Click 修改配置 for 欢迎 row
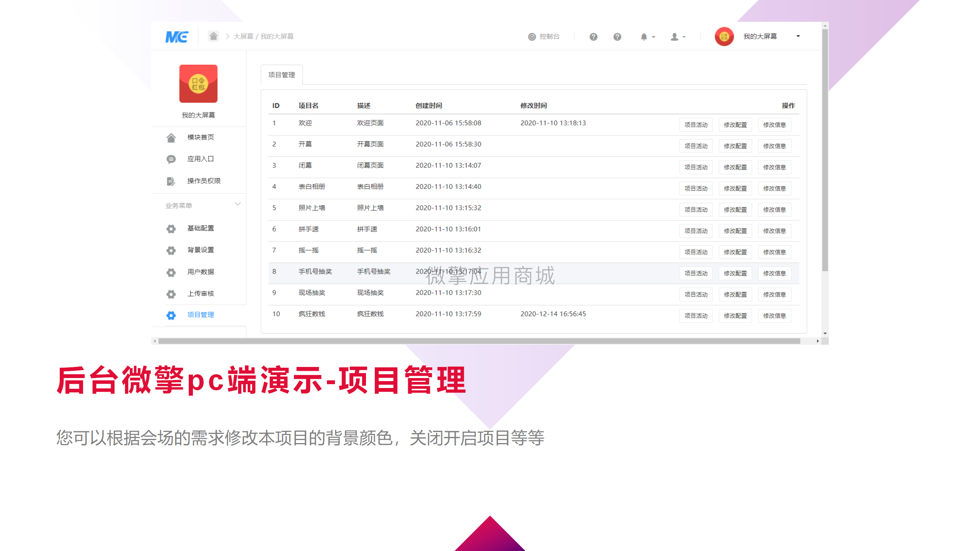This screenshot has height=551, width=980. coord(735,125)
